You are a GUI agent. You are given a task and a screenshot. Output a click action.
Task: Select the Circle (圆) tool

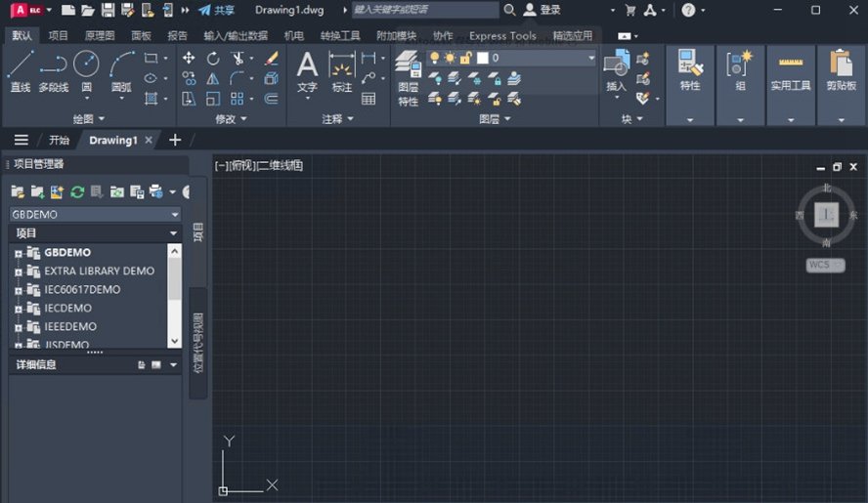click(86, 71)
